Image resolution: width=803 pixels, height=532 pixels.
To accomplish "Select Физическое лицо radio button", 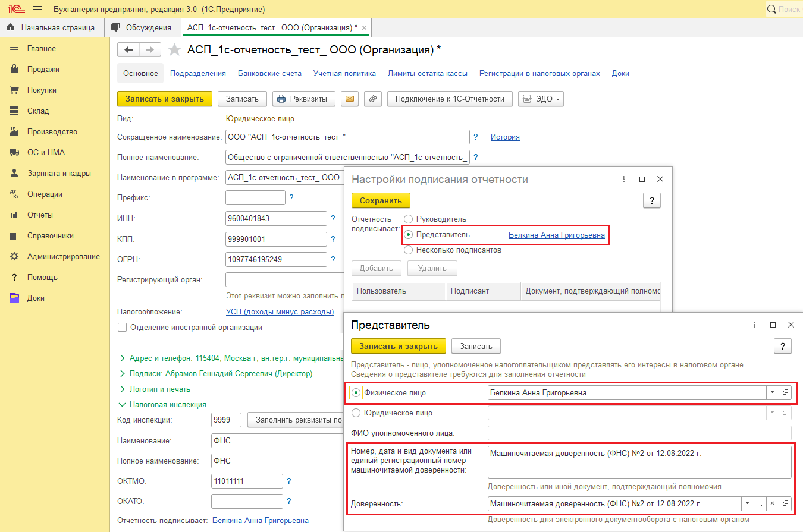I will [x=356, y=393].
